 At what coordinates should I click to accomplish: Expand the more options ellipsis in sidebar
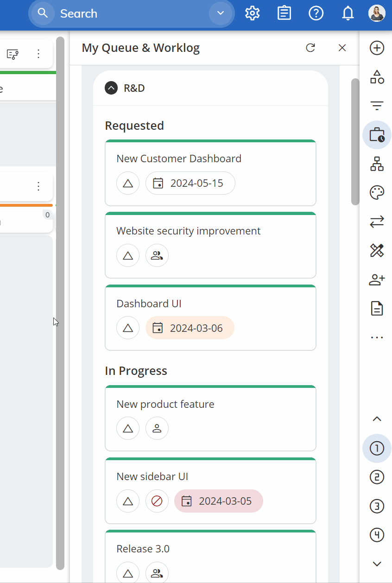(377, 337)
